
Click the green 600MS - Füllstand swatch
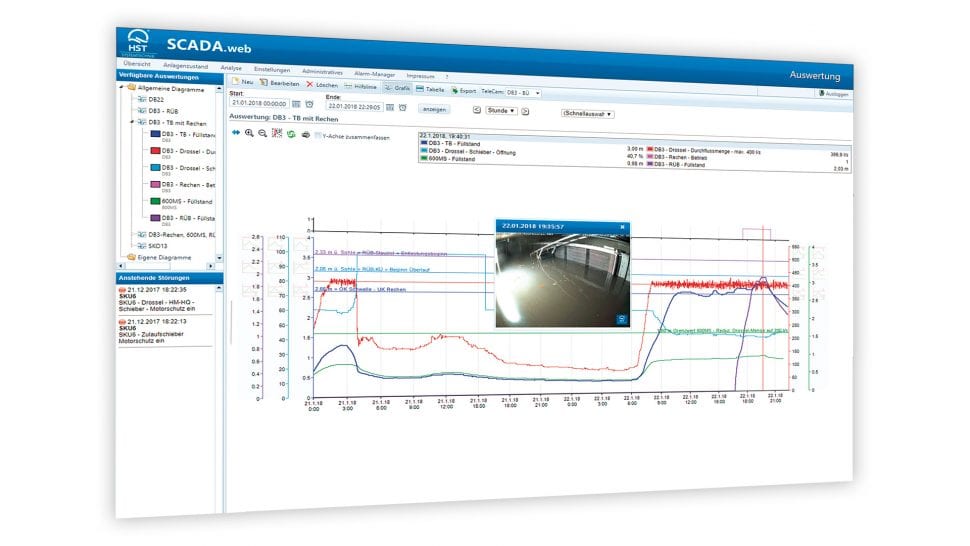(156, 200)
